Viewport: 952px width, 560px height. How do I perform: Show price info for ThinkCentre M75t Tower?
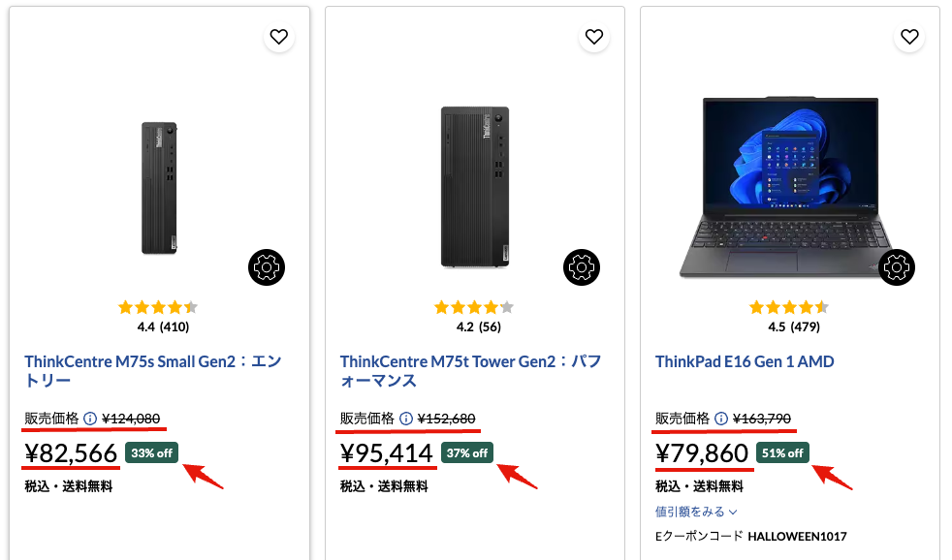(405, 419)
